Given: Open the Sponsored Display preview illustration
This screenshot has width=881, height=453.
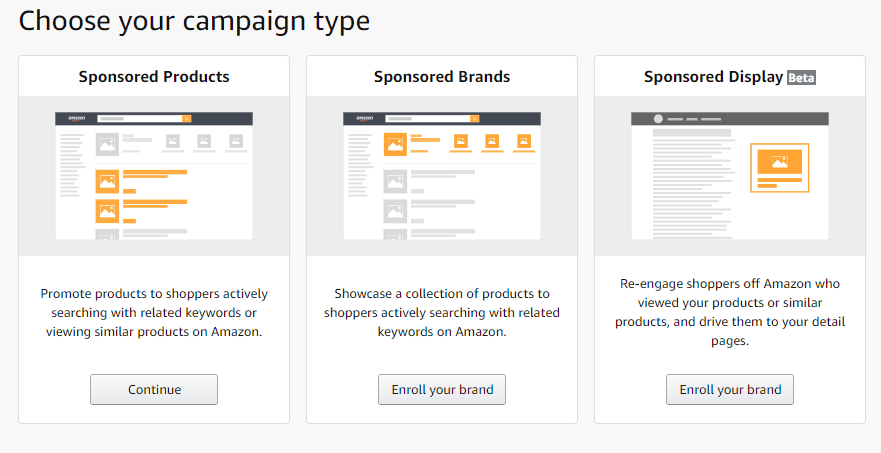Looking at the screenshot, I should coord(730,176).
